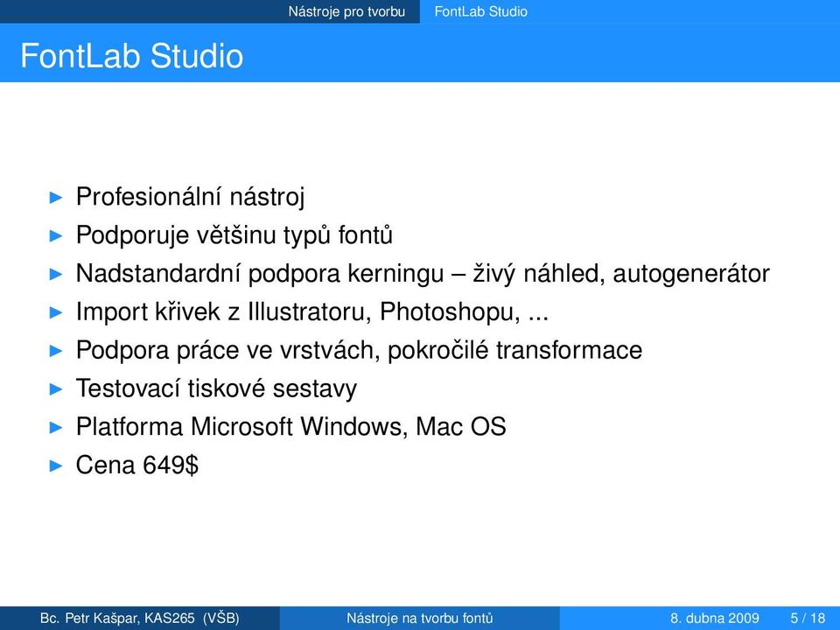
Task: Select the 'Import křivek z Illustratoru' bullet
Action: tap(312, 311)
